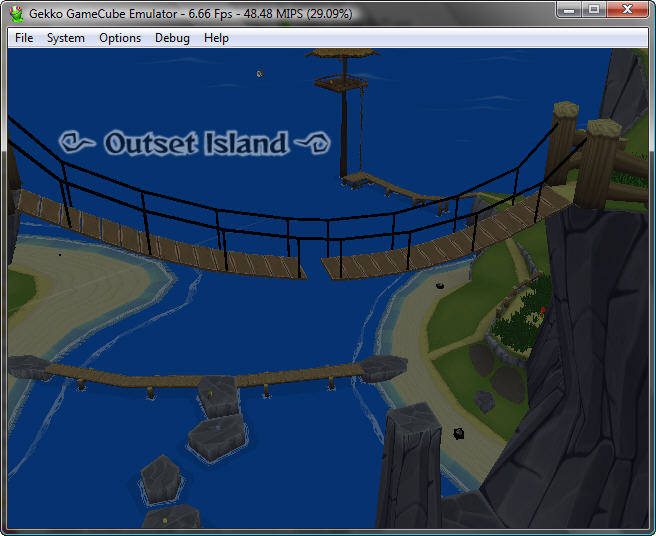Minimize the Gekko emulator window
Screen dimensions: 656x536
(569, 9)
